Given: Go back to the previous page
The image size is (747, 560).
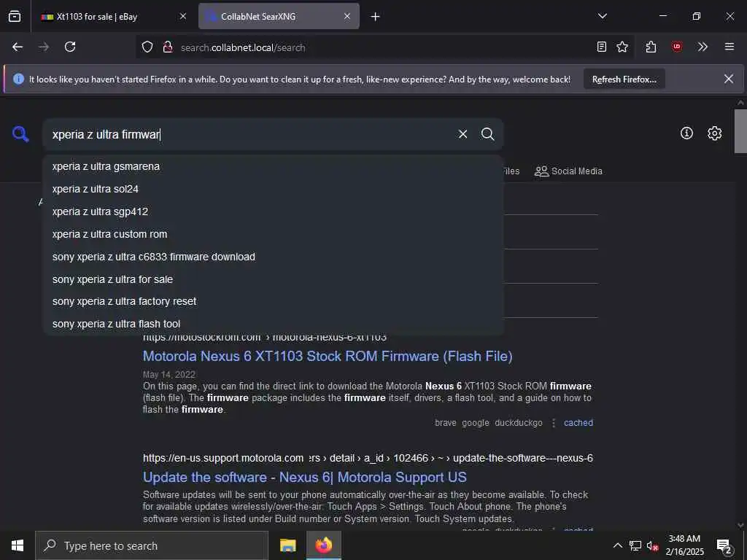Looking at the screenshot, I should 18,47.
